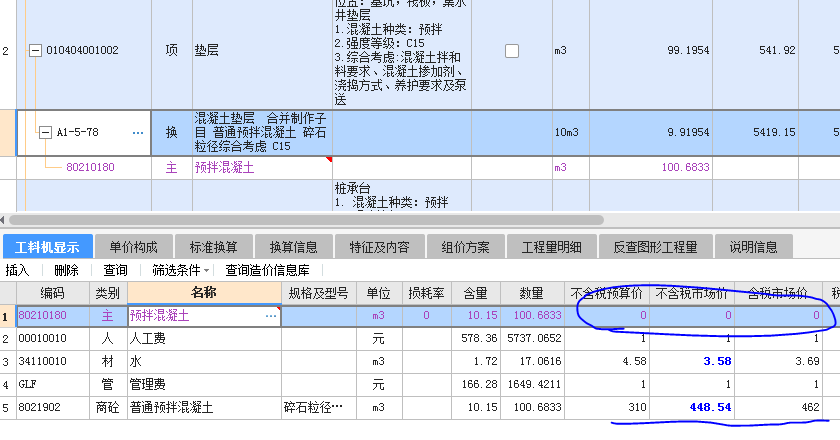This screenshot has height=440, width=840.
Task: Switch to the 特征及内容 tab
Action: 379,247
